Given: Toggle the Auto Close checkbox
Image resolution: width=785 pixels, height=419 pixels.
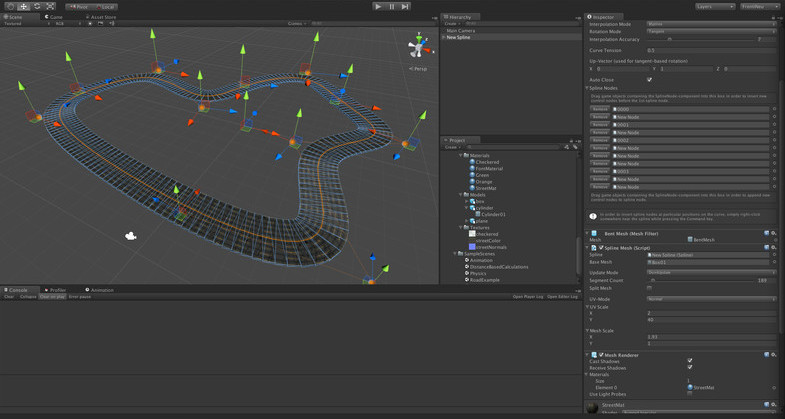Looking at the screenshot, I should coord(649,80).
